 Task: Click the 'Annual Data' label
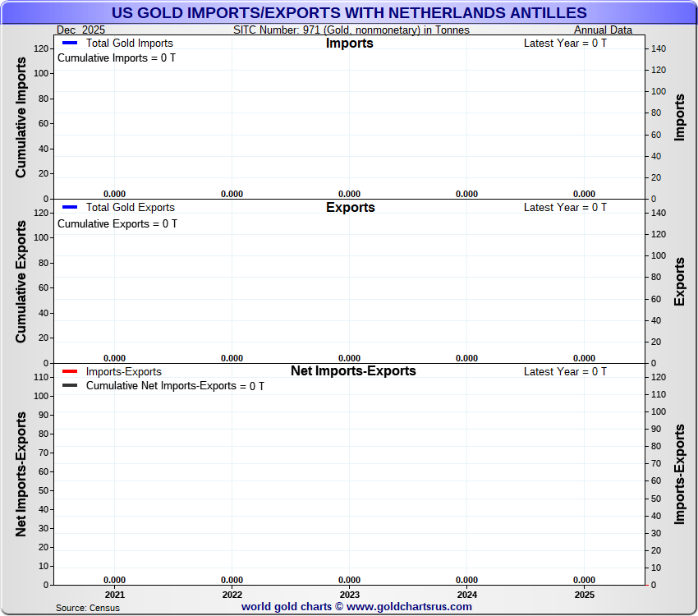603,30
